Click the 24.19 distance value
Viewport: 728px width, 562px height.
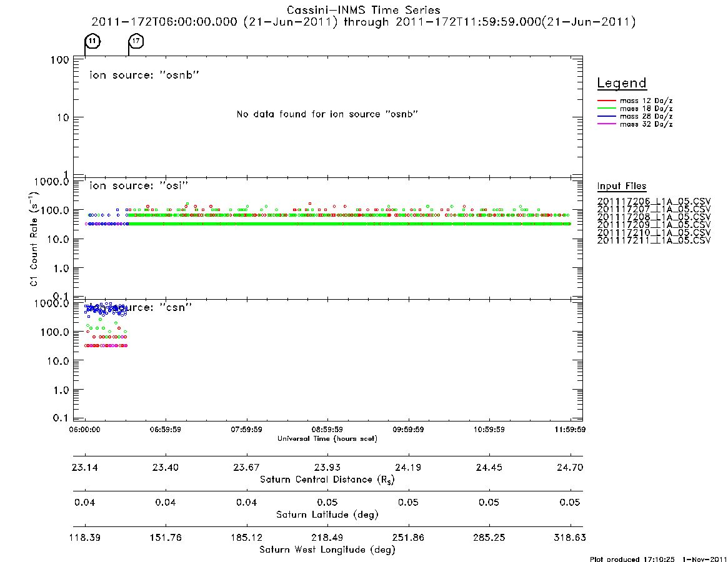click(408, 467)
